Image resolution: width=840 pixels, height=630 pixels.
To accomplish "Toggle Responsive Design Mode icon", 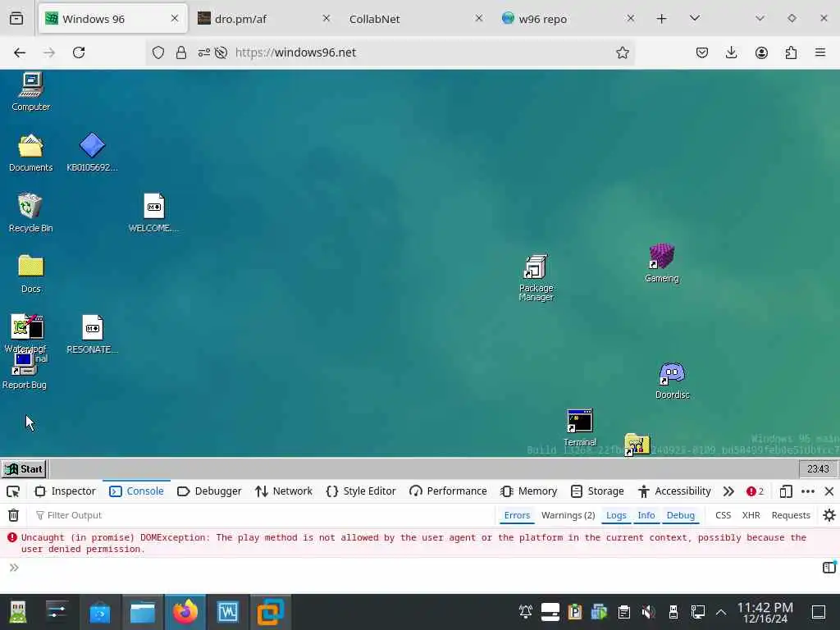I will click(x=785, y=491).
